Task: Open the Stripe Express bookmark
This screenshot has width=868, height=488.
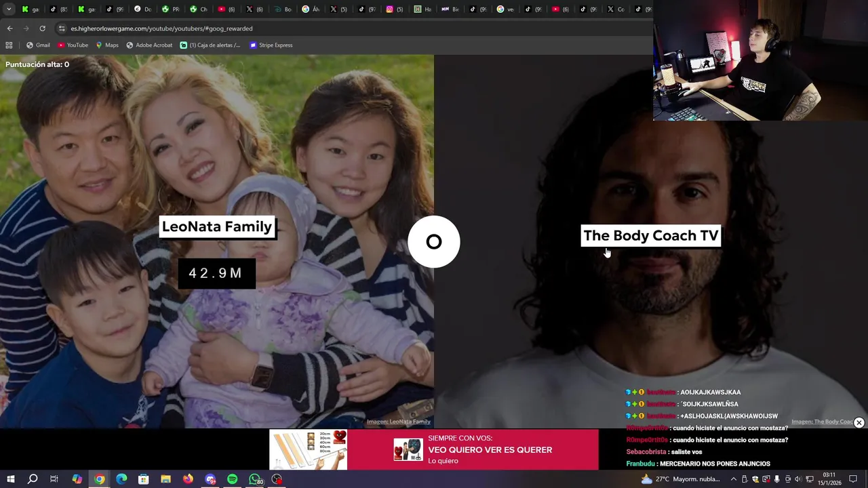Action: pyautogui.click(x=271, y=45)
